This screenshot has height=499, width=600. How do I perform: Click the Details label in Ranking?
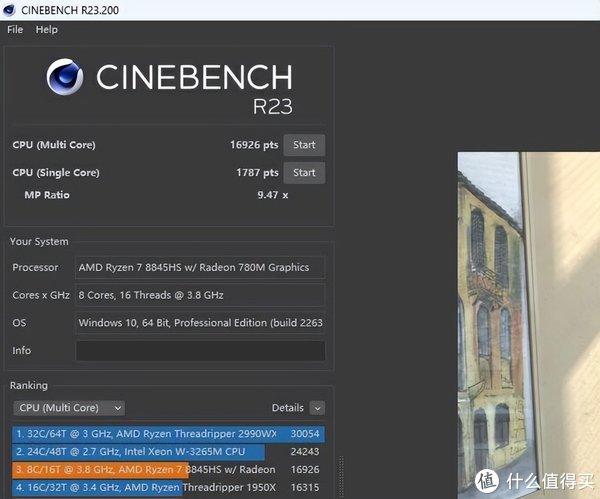pyautogui.click(x=287, y=408)
